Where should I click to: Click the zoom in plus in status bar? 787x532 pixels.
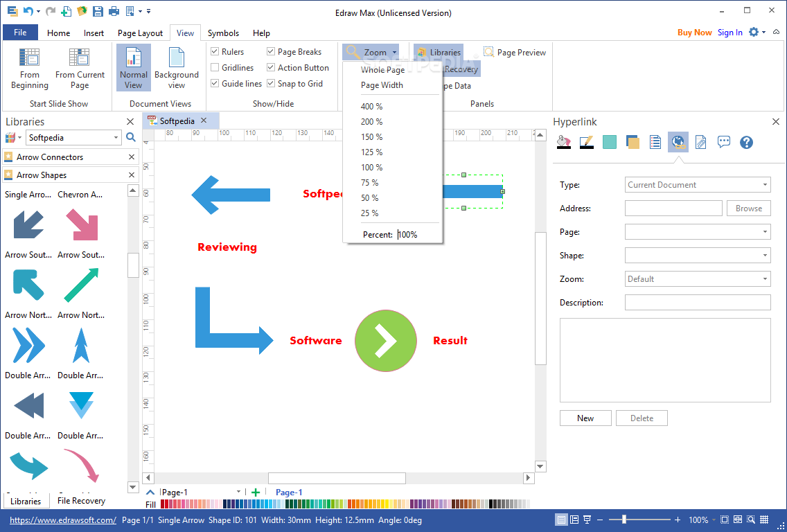pyautogui.click(x=678, y=520)
